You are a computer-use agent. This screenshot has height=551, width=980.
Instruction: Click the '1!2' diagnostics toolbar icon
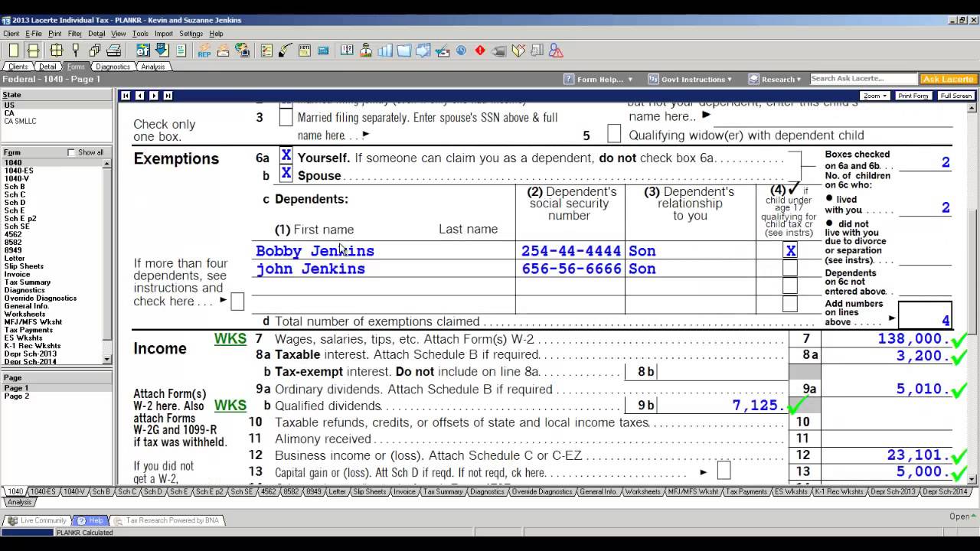click(347, 51)
